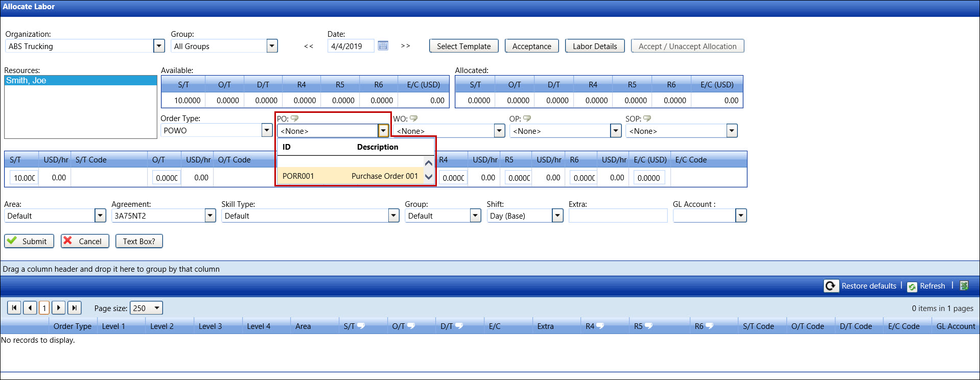Go to next page of grid
This screenshot has height=380, width=980.
[59, 308]
